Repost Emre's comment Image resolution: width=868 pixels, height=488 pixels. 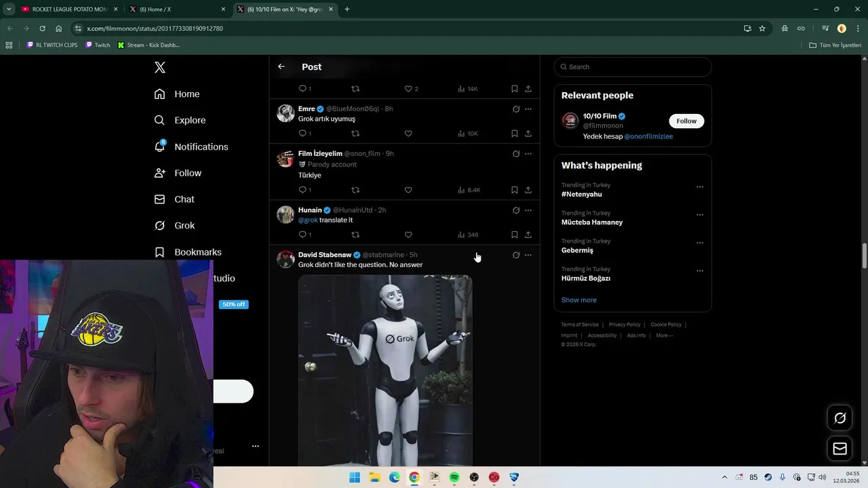pos(355,134)
